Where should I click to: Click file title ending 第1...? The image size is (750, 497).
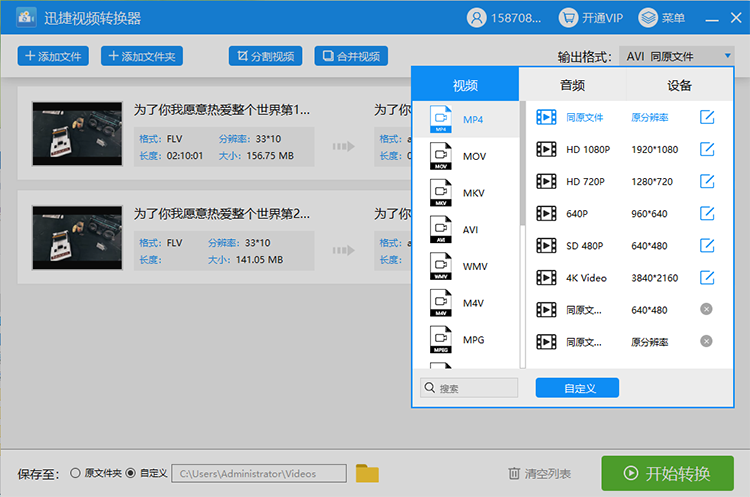coord(222,110)
